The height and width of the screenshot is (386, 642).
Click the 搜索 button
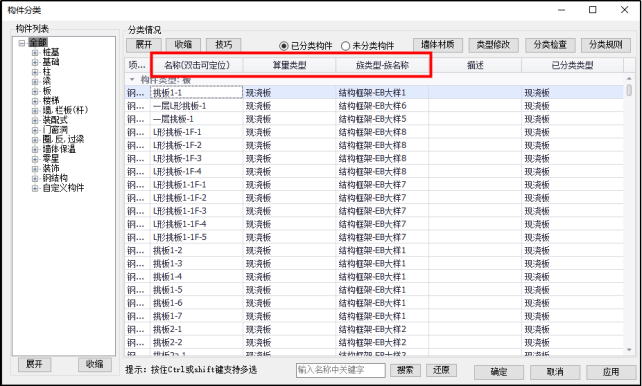(x=405, y=370)
